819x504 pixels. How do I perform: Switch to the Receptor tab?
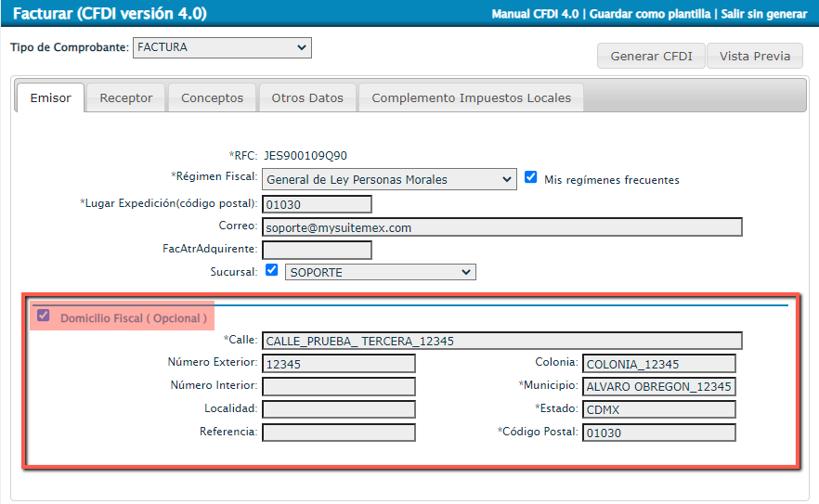coord(126,97)
